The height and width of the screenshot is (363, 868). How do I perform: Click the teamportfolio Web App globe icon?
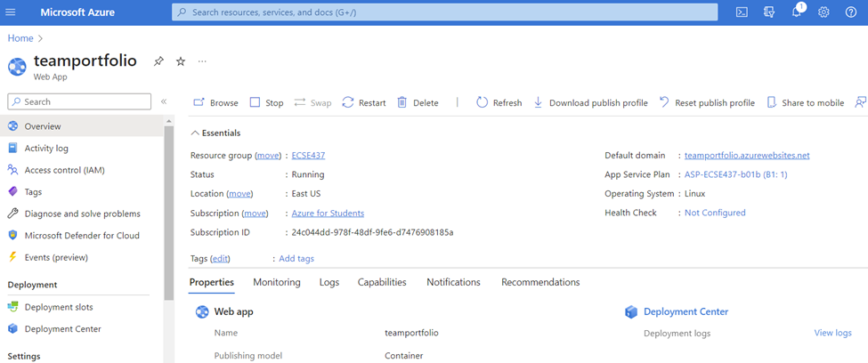point(17,67)
